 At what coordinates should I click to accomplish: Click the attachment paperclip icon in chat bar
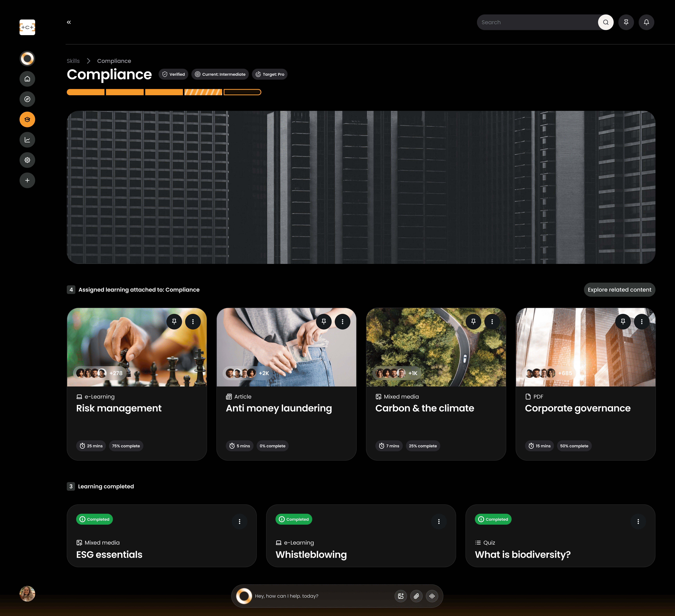click(416, 596)
